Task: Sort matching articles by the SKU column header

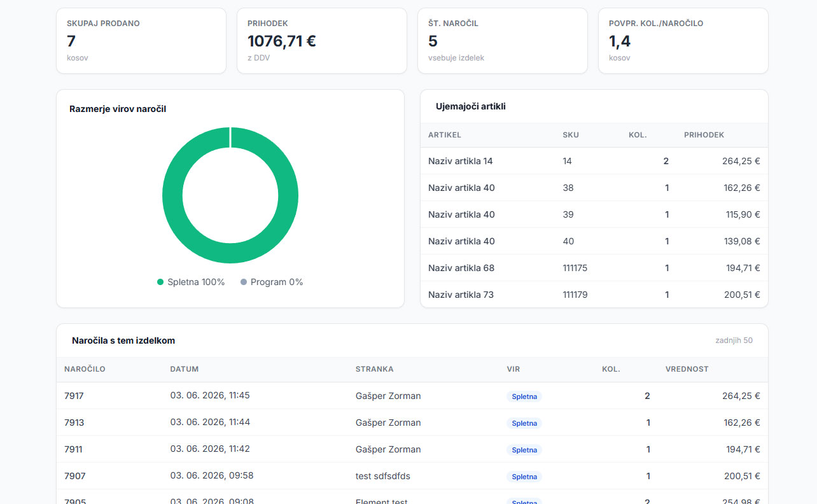Action: pos(571,135)
